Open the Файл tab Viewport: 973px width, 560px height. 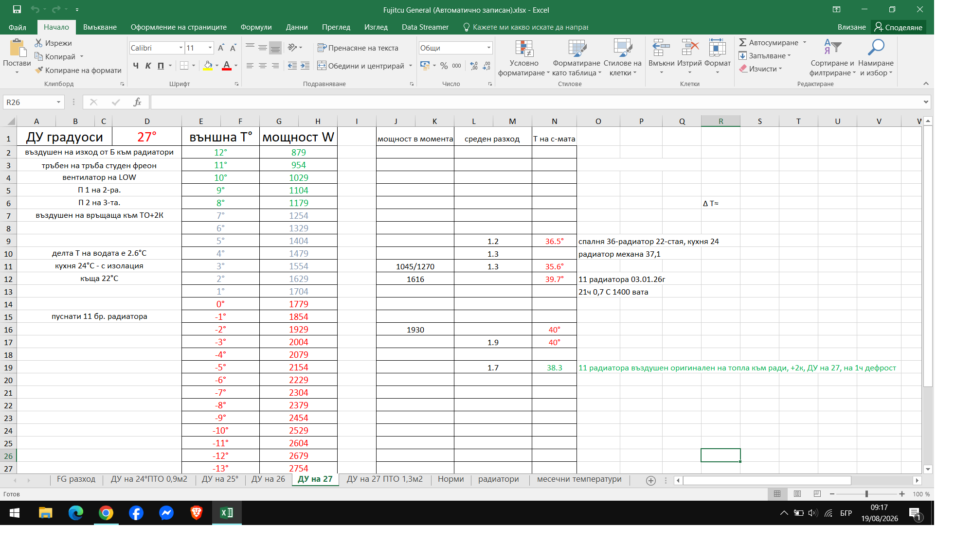click(x=18, y=27)
